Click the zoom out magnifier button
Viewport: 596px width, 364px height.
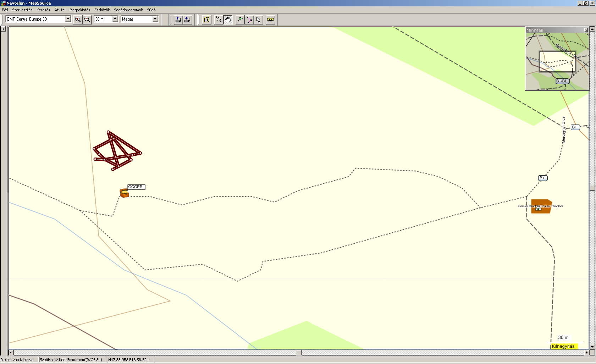tap(87, 20)
